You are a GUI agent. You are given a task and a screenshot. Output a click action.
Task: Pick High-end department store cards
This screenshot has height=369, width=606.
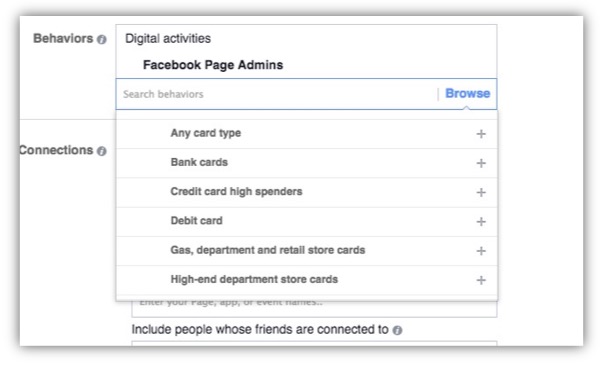pyautogui.click(x=306, y=280)
